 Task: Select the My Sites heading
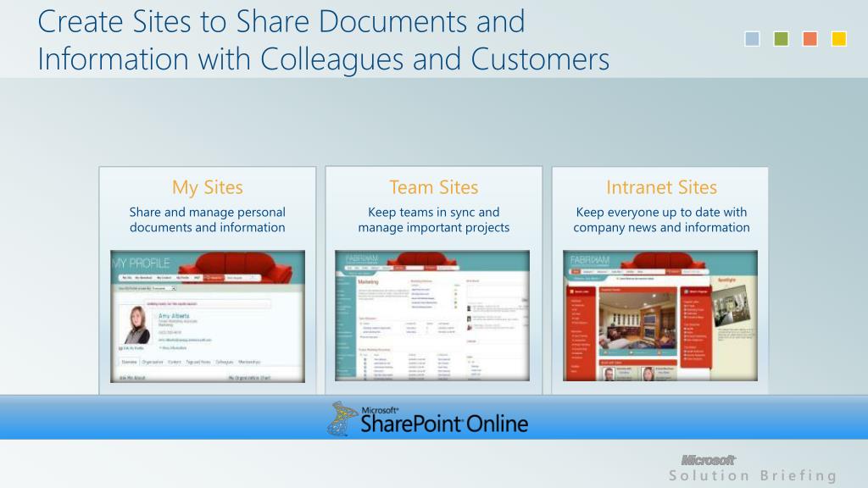point(208,187)
